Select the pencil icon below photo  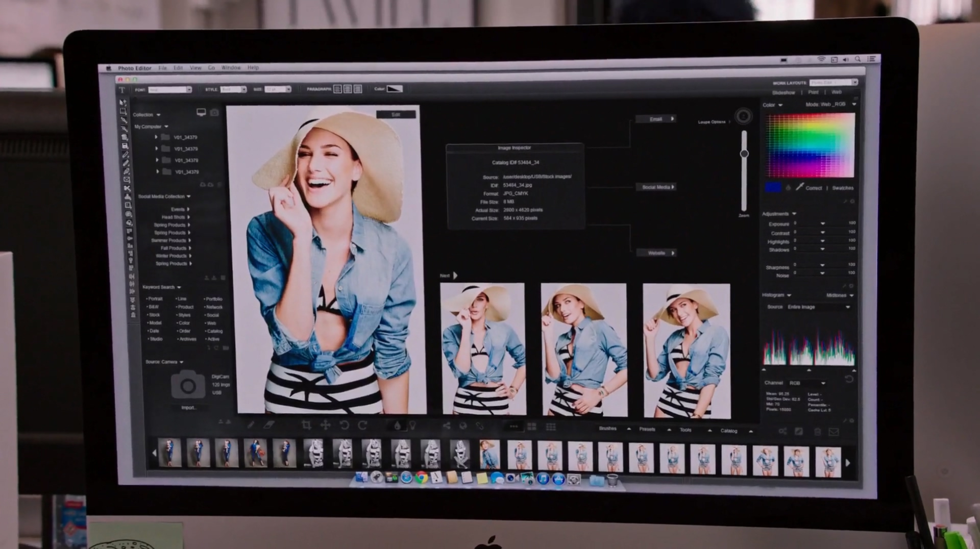[251, 425]
